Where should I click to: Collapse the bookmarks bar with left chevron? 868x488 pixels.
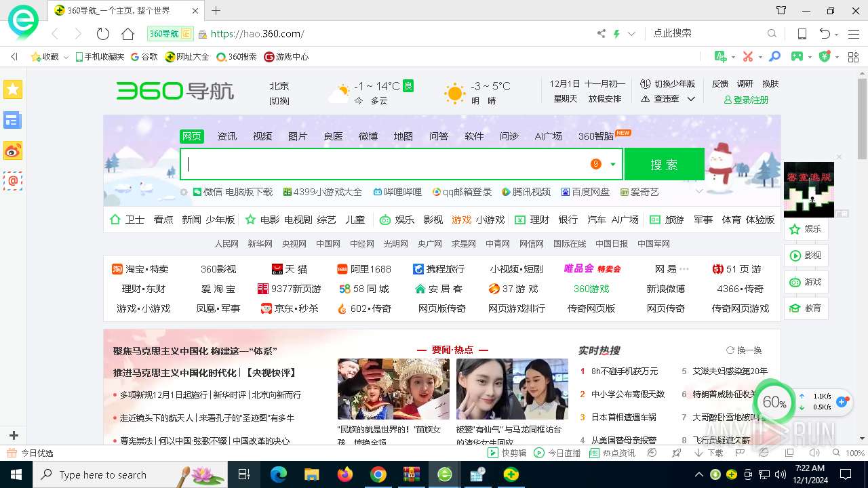click(14, 57)
